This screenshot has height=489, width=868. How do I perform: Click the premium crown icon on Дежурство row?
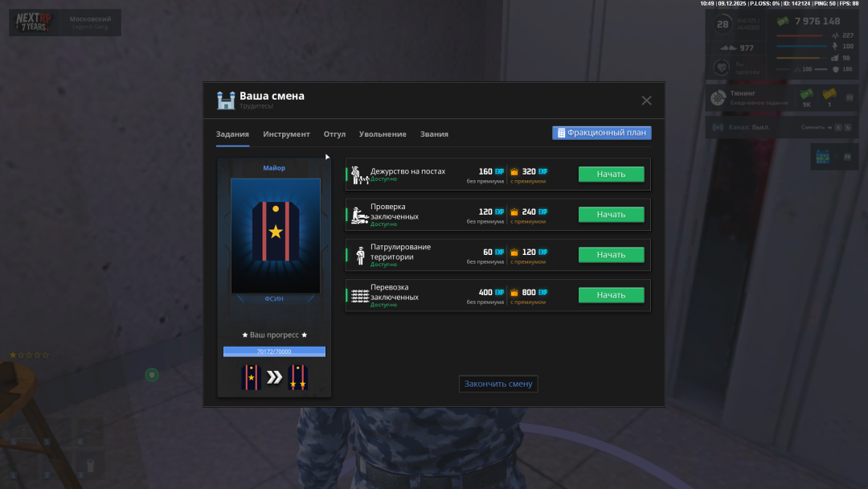point(514,171)
